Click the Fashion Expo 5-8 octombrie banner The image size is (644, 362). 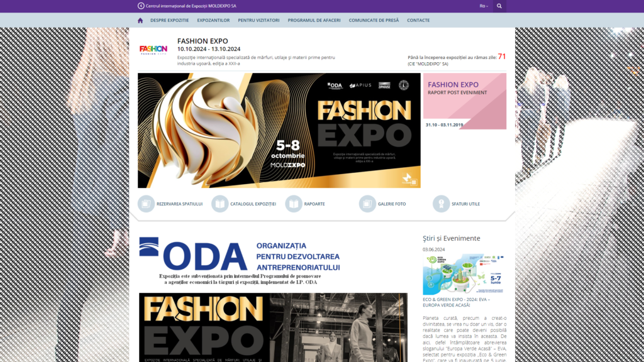(x=279, y=131)
